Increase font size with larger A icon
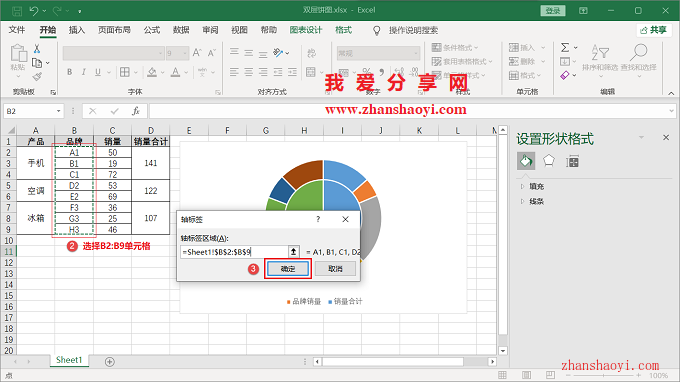Screen dimensions: 680x382 [197, 53]
